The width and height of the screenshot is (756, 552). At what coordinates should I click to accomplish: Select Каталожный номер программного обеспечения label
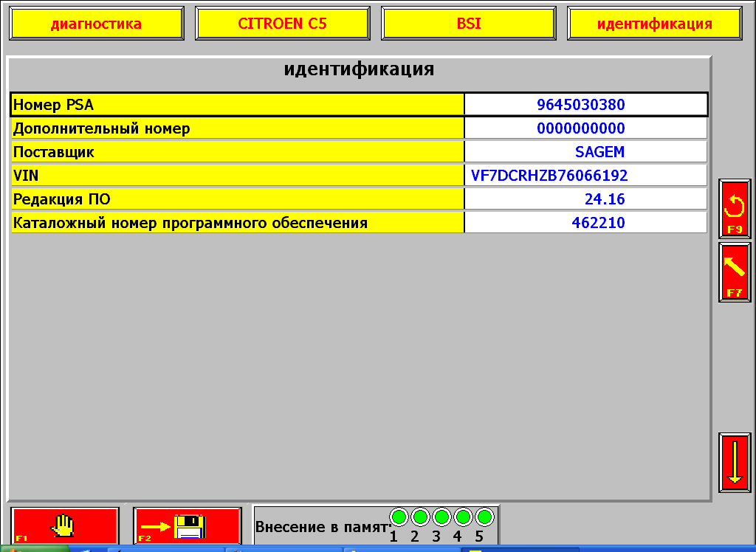point(237,223)
